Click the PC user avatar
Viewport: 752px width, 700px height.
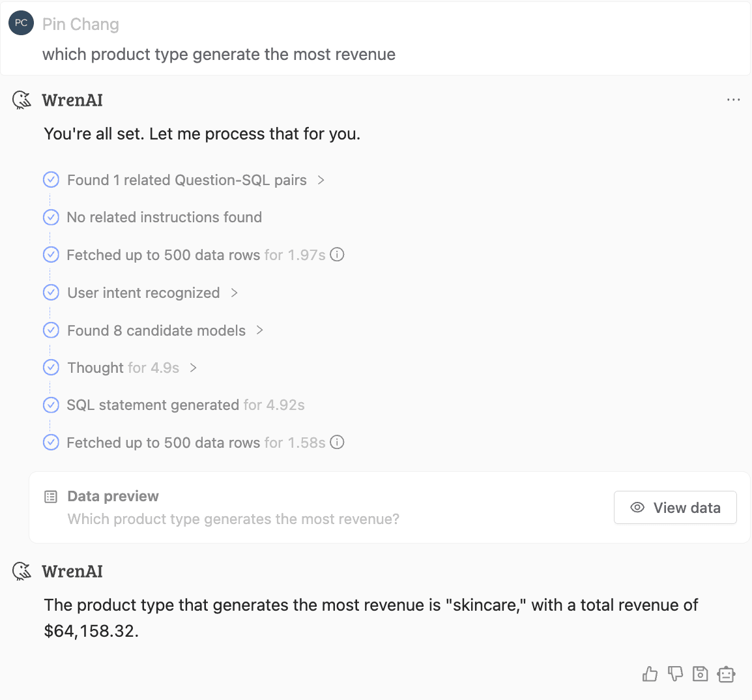[21, 23]
